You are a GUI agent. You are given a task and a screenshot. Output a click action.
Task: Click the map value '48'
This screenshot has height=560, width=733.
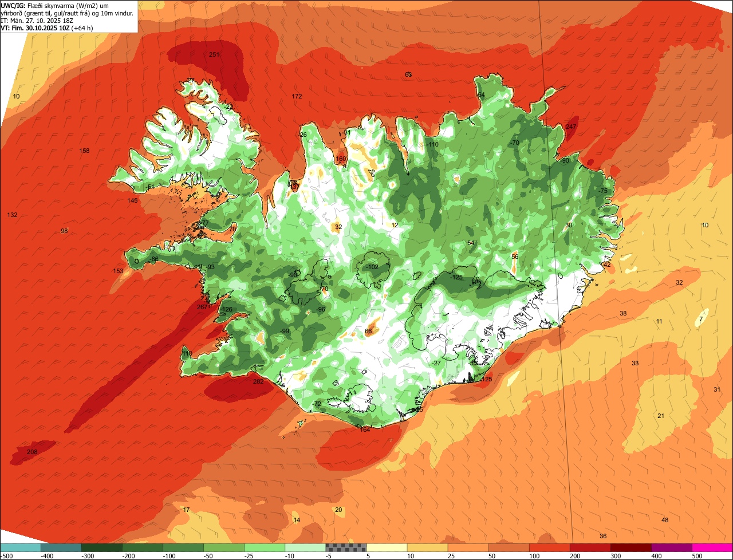point(665,520)
